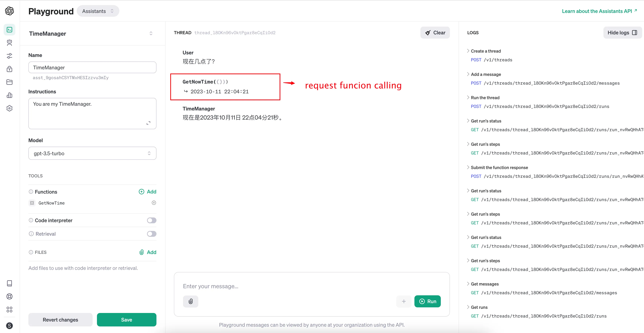Remove the GetNowTime function via X icon

coord(154,203)
